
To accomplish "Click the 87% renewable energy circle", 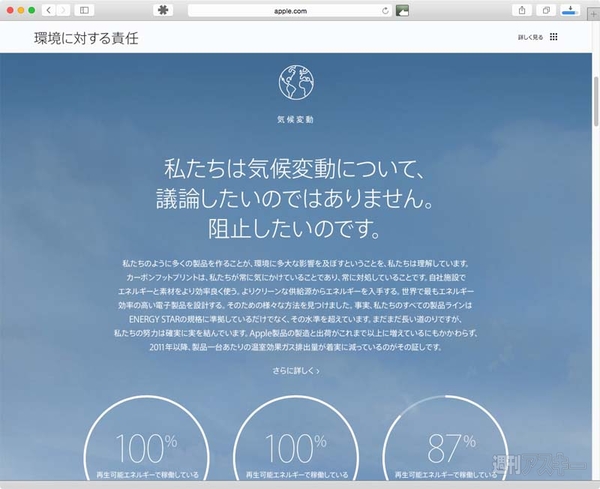I will [x=446, y=438].
